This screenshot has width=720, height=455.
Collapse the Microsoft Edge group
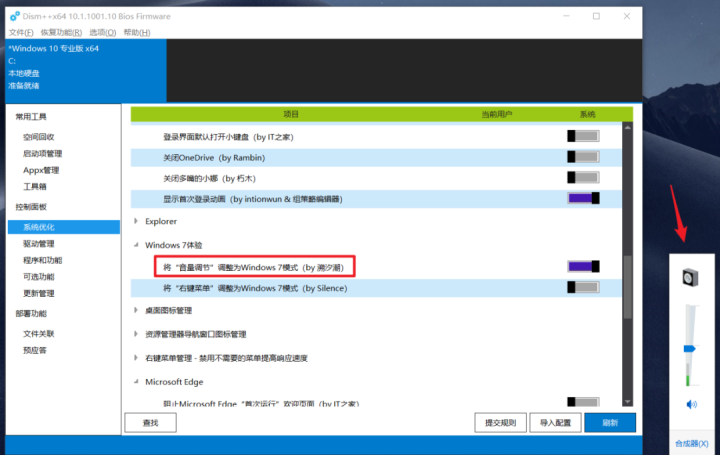click(x=136, y=382)
